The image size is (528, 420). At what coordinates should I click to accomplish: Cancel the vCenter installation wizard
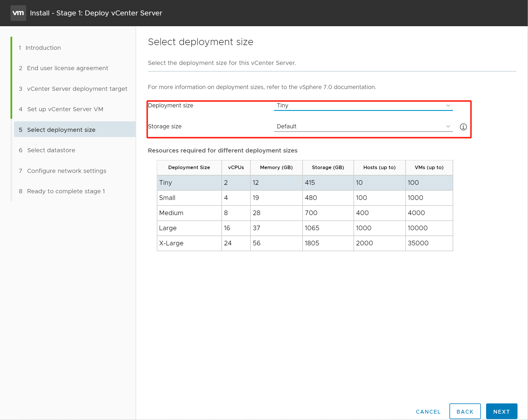click(428, 412)
